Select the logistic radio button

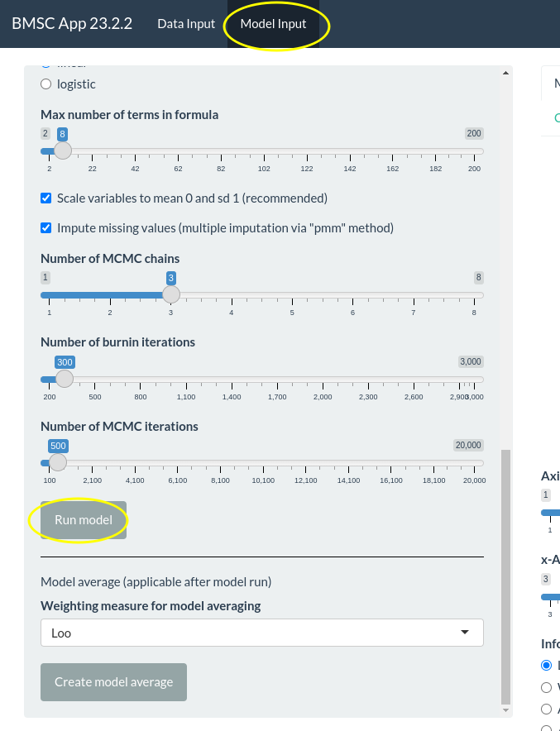click(46, 84)
